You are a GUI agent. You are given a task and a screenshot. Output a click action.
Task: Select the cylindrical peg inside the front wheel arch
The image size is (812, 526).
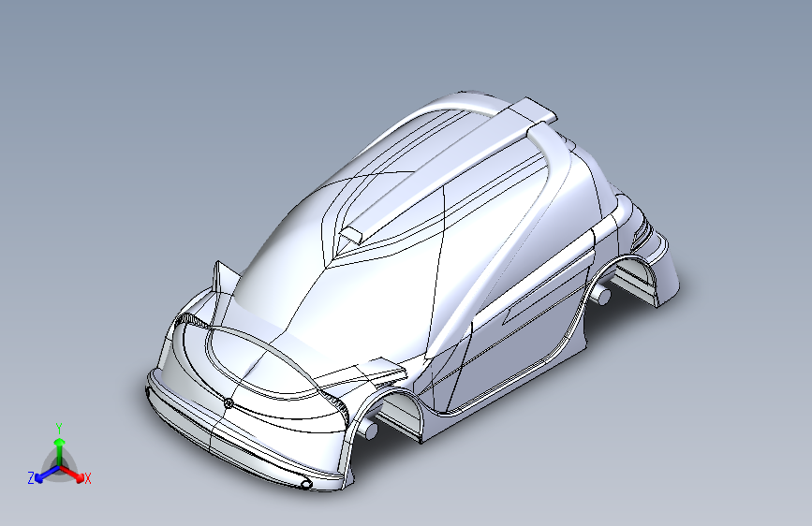pyautogui.click(x=369, y=430)
